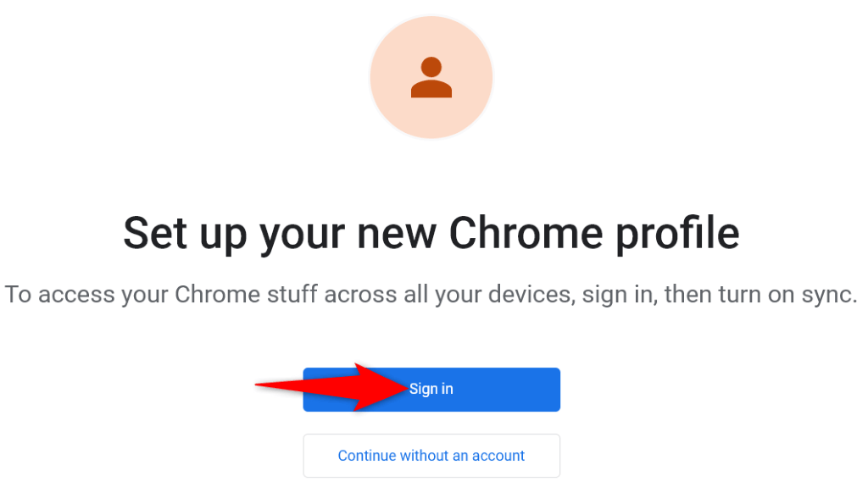The width and height of the screenshot is (868, 487).
Task: Click the head of the avatar silhouette
Action: click(x=431, y=66)
